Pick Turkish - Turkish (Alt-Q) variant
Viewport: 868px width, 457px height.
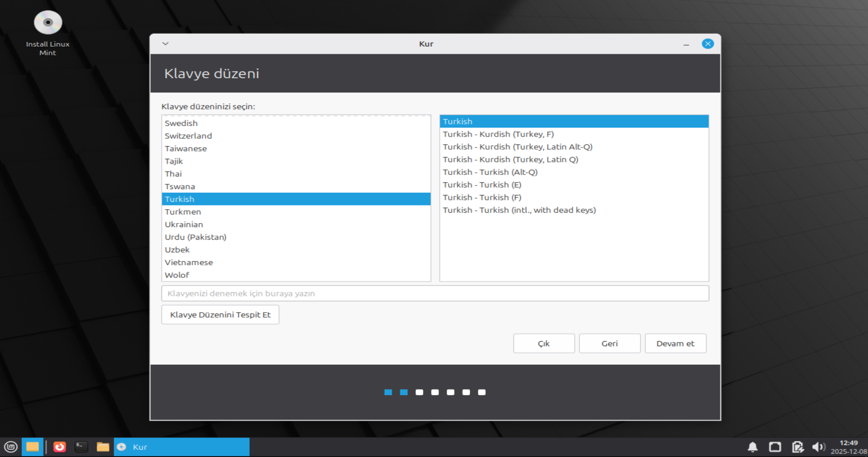click(490, 172)
